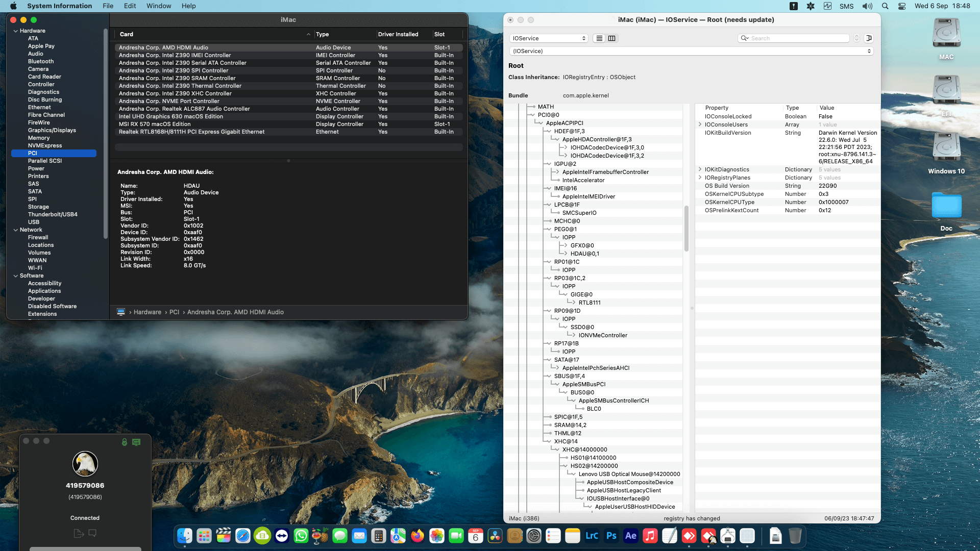Launch Lightroom Classic from the Dock
Viewport: 980px width, 551px height.
(x=591, y=536)
